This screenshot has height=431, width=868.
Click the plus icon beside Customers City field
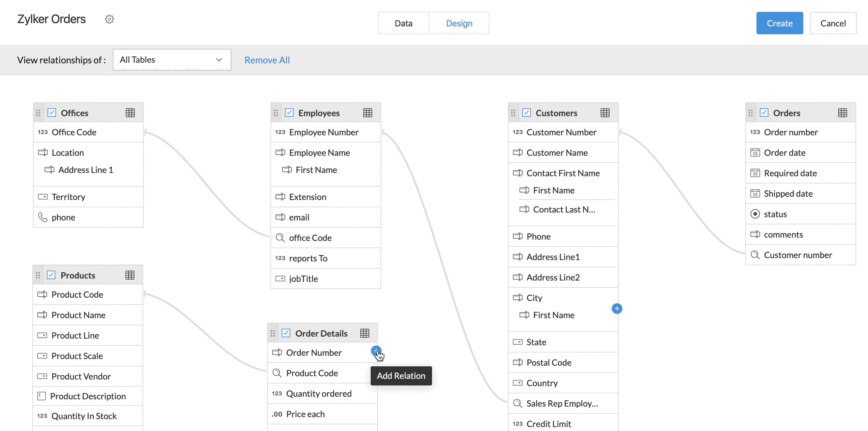tap(617, 309)
